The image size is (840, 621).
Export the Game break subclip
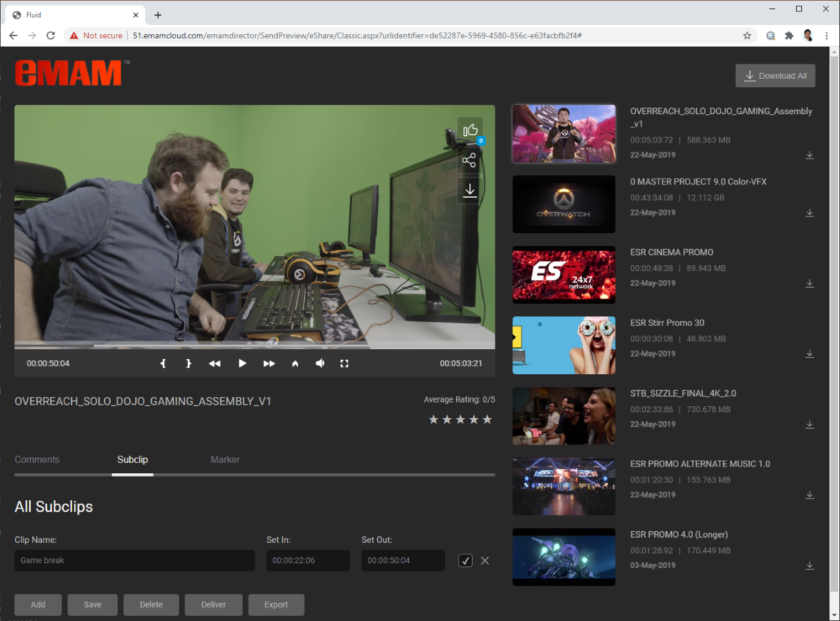tap(276, 605)
